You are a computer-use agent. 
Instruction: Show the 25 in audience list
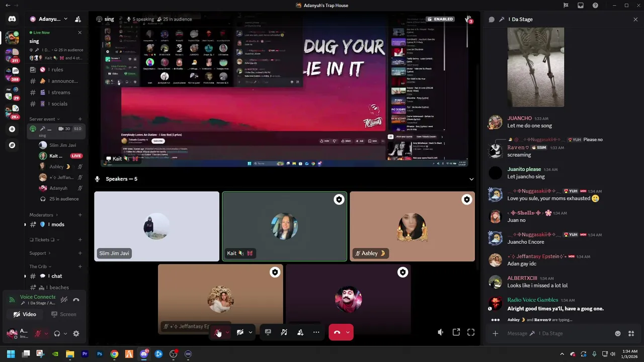coord(60,199)
